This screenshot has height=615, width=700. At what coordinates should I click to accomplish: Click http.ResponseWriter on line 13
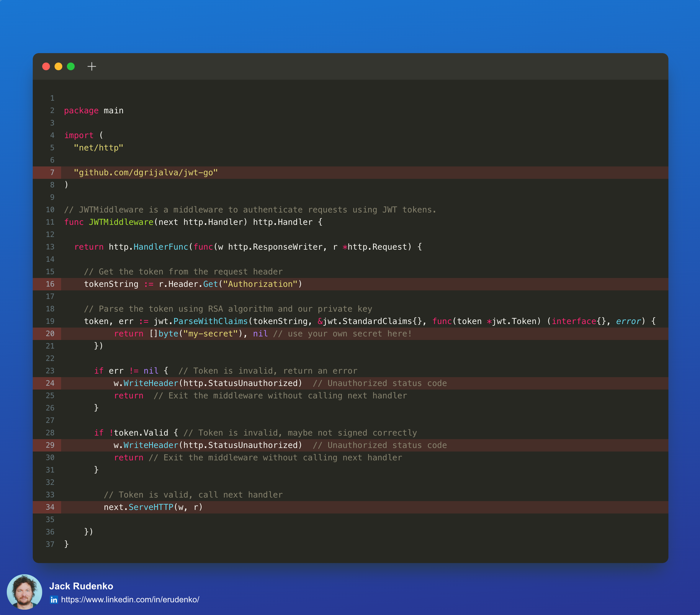pos(275,247)
